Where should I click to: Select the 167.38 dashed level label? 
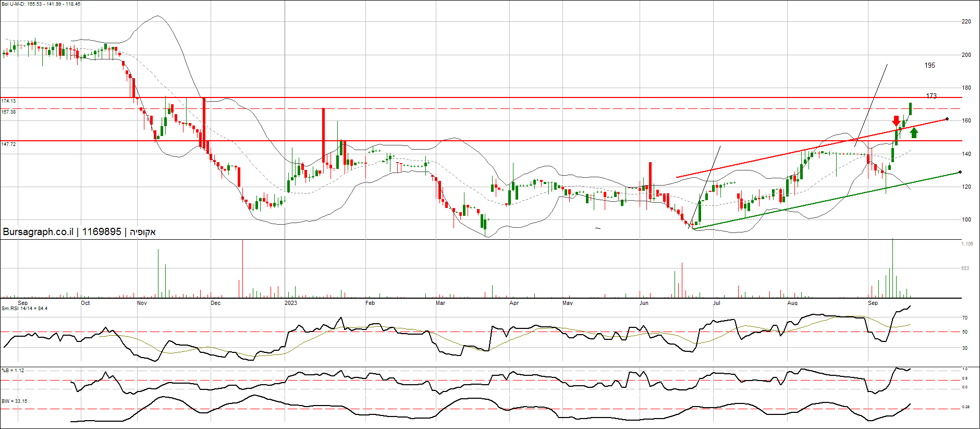click(8, 112)
